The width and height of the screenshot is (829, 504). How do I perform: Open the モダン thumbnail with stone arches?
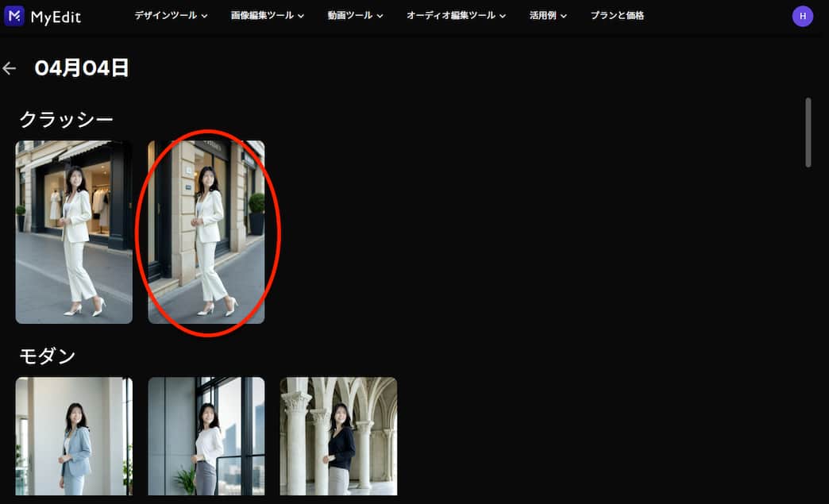(338, 436)
